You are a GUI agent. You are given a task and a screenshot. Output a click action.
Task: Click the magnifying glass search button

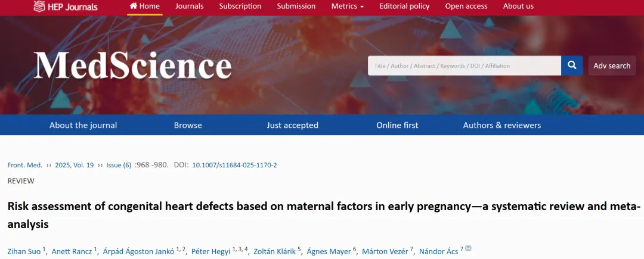[572, 65]
